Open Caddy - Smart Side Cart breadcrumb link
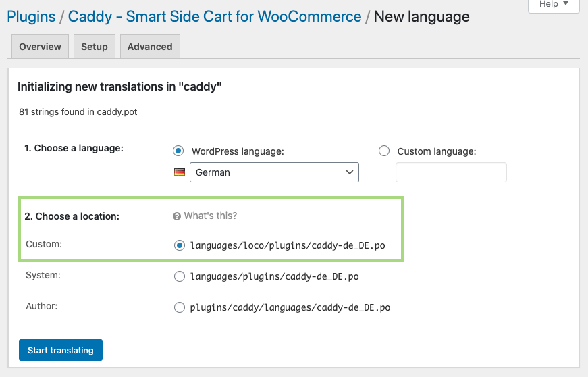This screenshot has height=377, width=588. (215, 16)
